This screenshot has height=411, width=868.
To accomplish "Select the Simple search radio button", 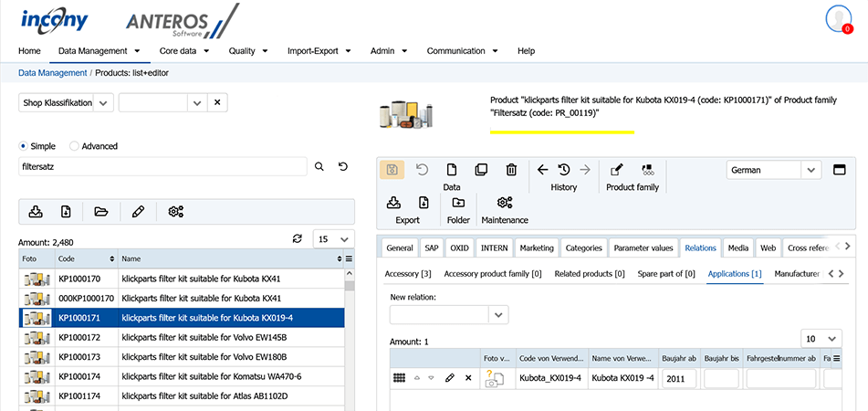I will (23, 146).
